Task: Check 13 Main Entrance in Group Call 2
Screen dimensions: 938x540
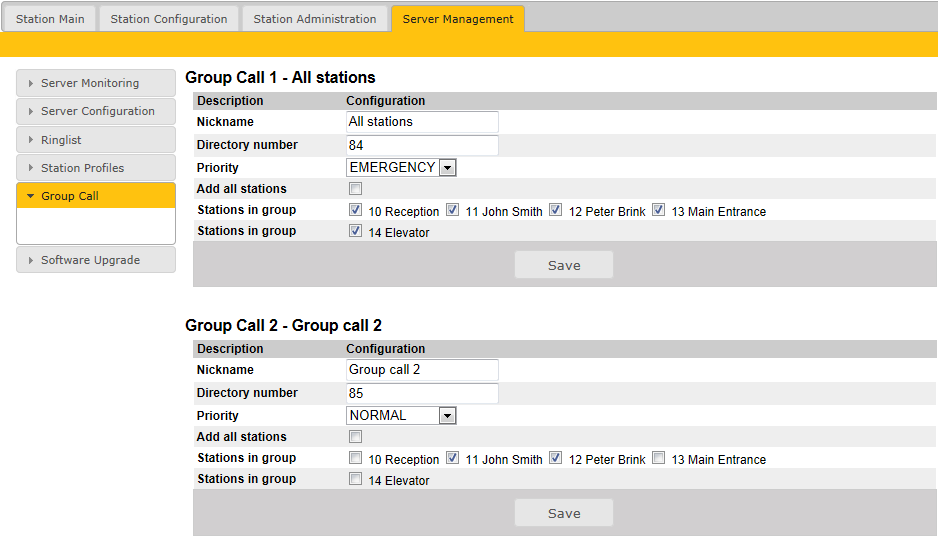Action: (658, 458)
